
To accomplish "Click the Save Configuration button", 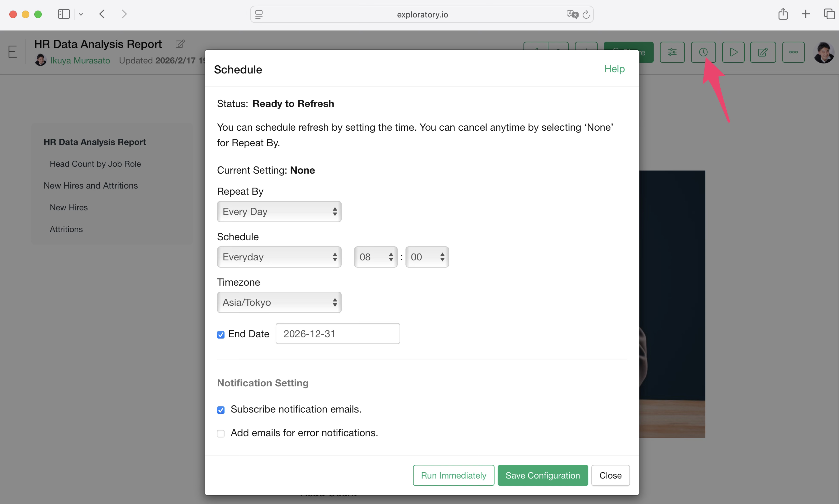I will (542, 475).
